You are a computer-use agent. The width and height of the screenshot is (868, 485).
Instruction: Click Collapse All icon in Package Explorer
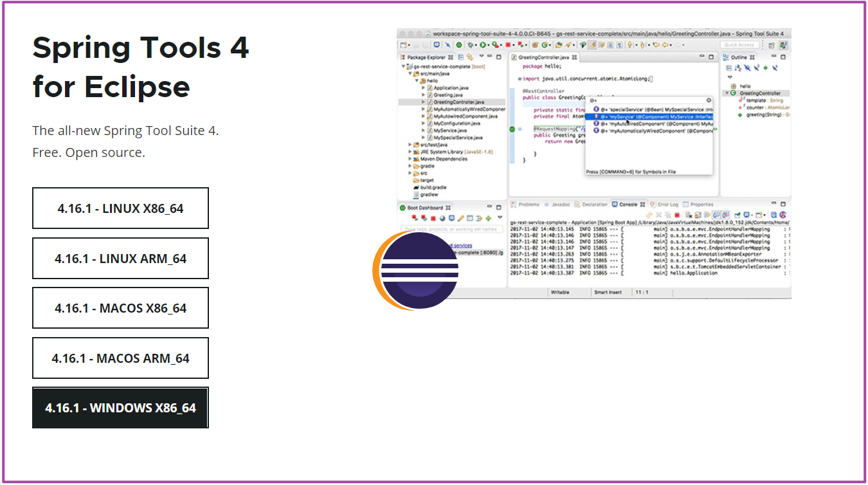[x=460, y=57]
